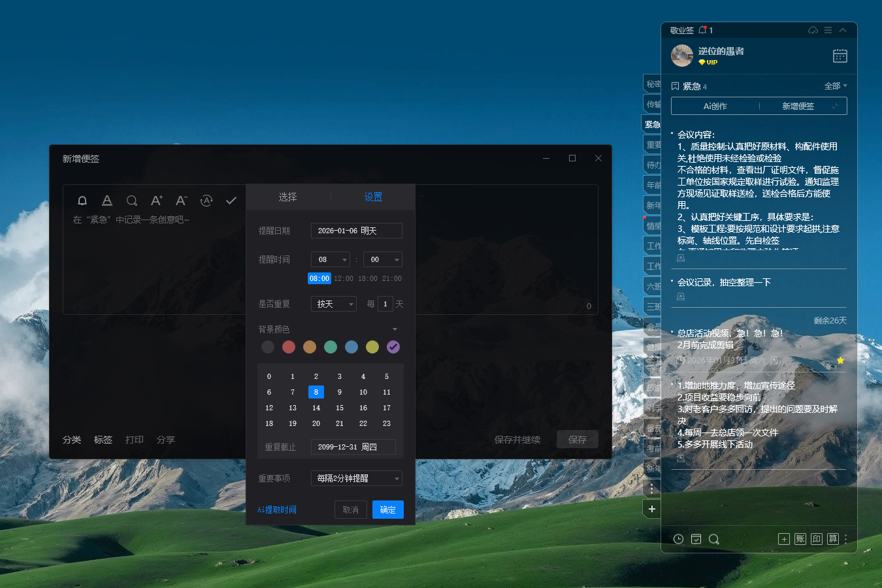Click the 确定 confirm button
This screenshot has width=882, height=588.
tap(387, 509)
